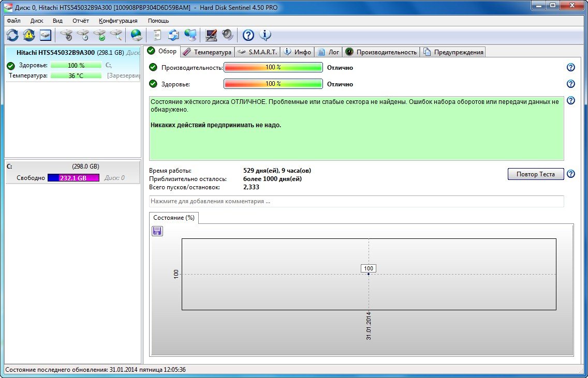Click the report document toolbar icon
The width and height of the screenshot is (588, 378).
(x=157, y=35)
